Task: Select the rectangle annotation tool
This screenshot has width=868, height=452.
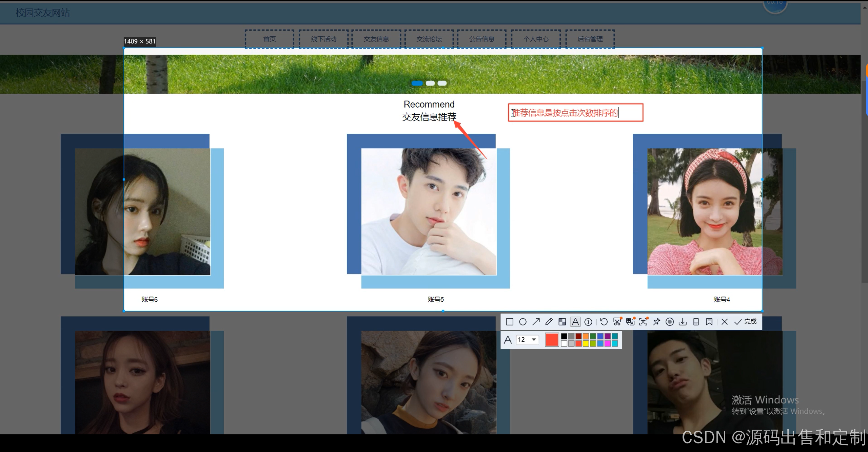Action: pos(509,322)
